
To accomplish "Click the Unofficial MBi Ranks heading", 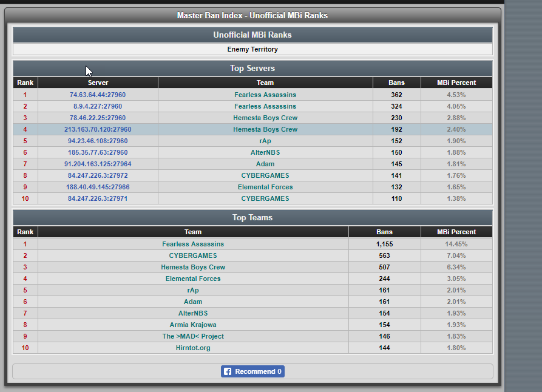I will pyautogui.click(x=252, y=35).
